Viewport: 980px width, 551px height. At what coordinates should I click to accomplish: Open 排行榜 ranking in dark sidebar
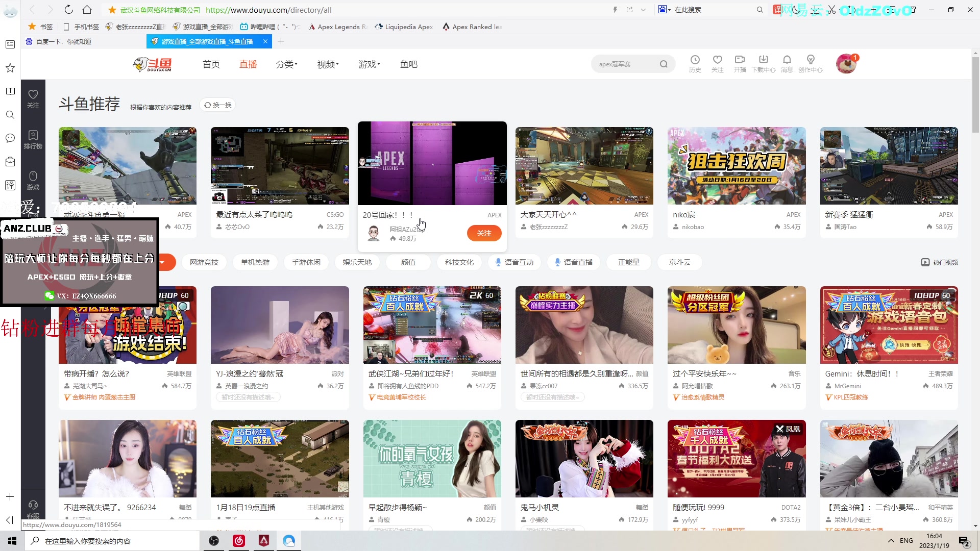click(33, 140)
